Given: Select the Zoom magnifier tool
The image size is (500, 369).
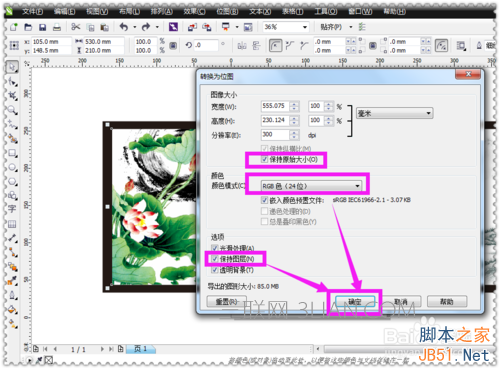Looking at the screenshot, I should tap(13, 110).
